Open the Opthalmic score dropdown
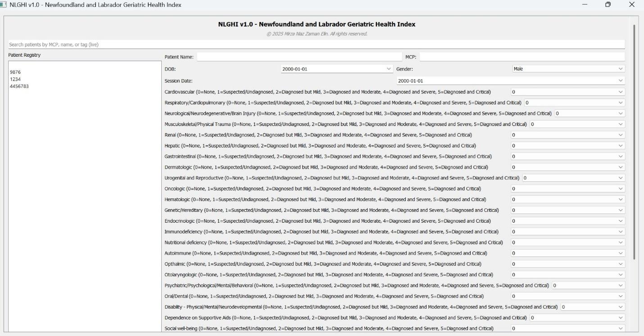 pos(568,264)
